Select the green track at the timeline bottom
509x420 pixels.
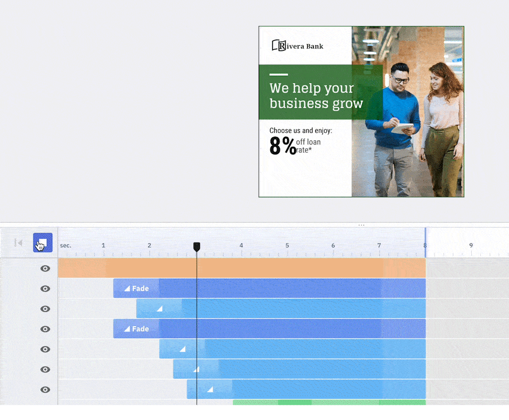(330, 402)
